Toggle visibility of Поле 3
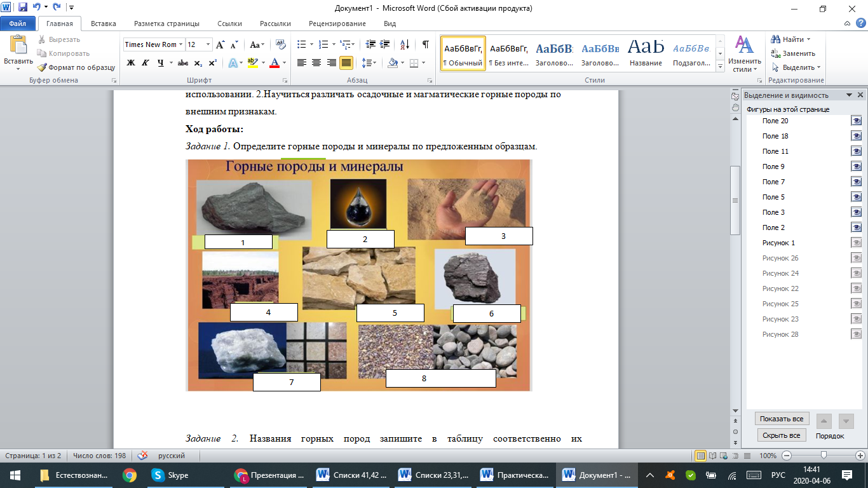Viewport: 868px width, 488px height. (857, 212)
